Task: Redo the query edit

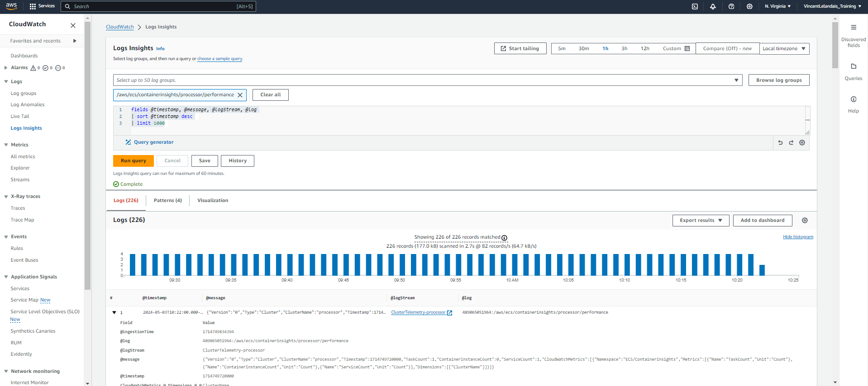Action: pyautogui.click(x=791, y=143)
